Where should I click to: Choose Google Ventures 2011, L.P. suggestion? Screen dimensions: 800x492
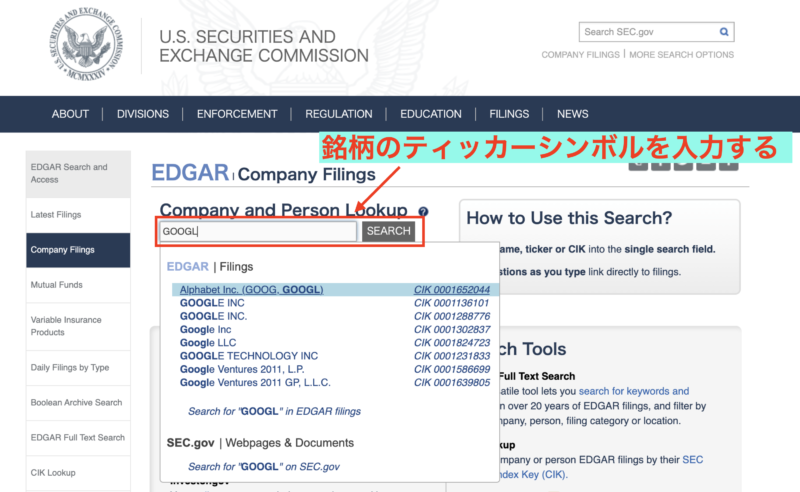[x=242, y=369]
